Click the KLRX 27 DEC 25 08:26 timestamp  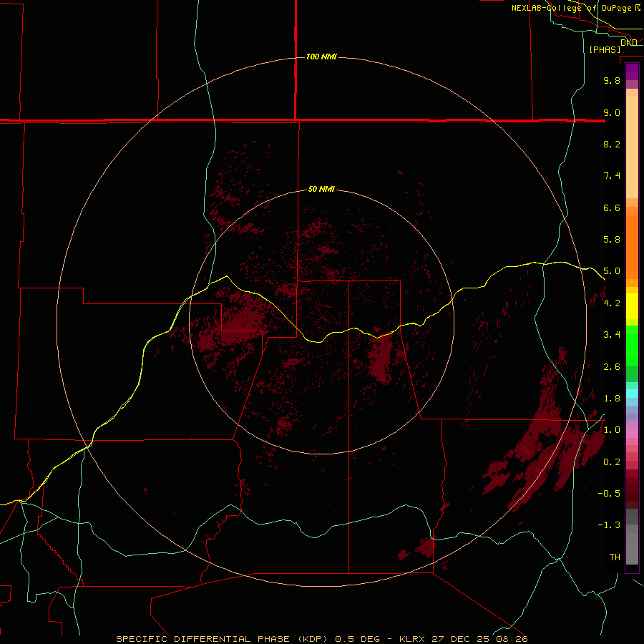click(x=463, y=639)
